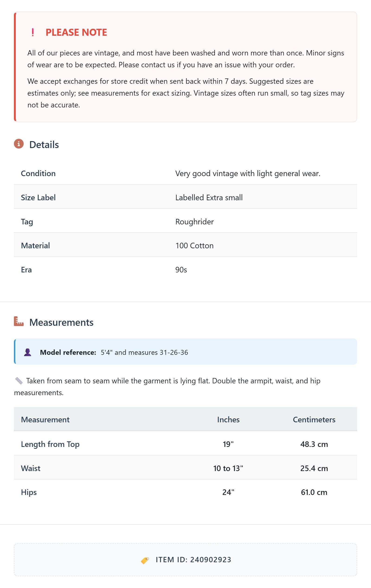Viewport: 371px width, 588px height.
Task: Click the model silhouette icon
Action: tap(28, 352)
